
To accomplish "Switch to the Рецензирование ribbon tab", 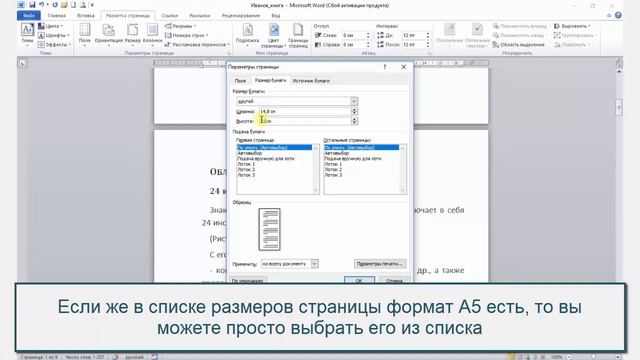I will point(240,16).
